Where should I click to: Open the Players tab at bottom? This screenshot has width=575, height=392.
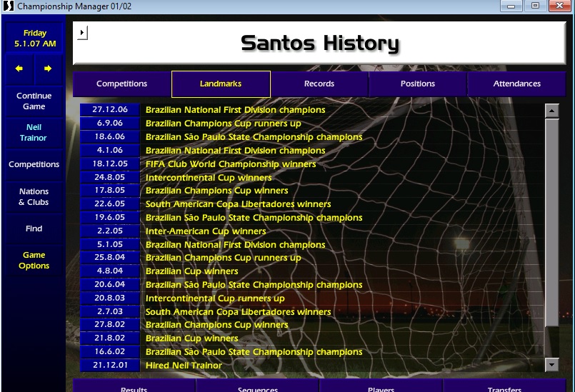tap(381, 386)
